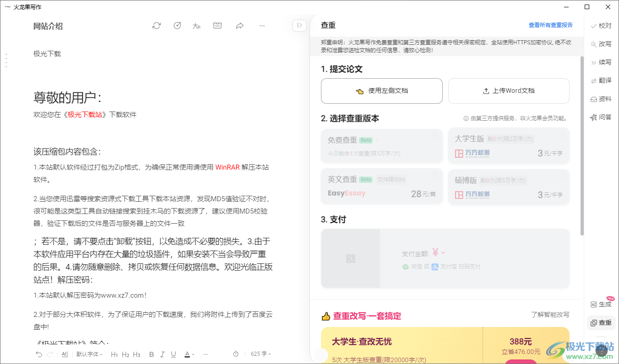Open the 续写 continue-writing tab
The height and width of the screenshot is (364, 619).
(x=601, y=62)
